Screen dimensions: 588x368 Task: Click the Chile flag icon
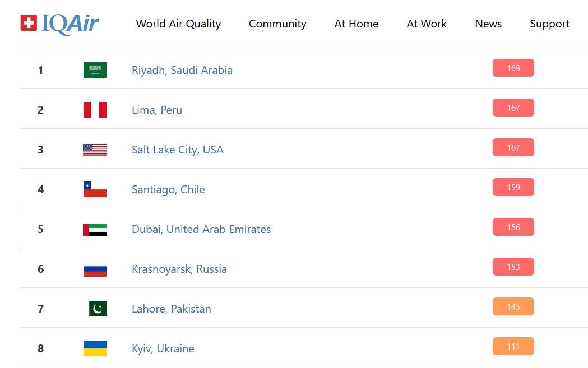tap(95, 189)
